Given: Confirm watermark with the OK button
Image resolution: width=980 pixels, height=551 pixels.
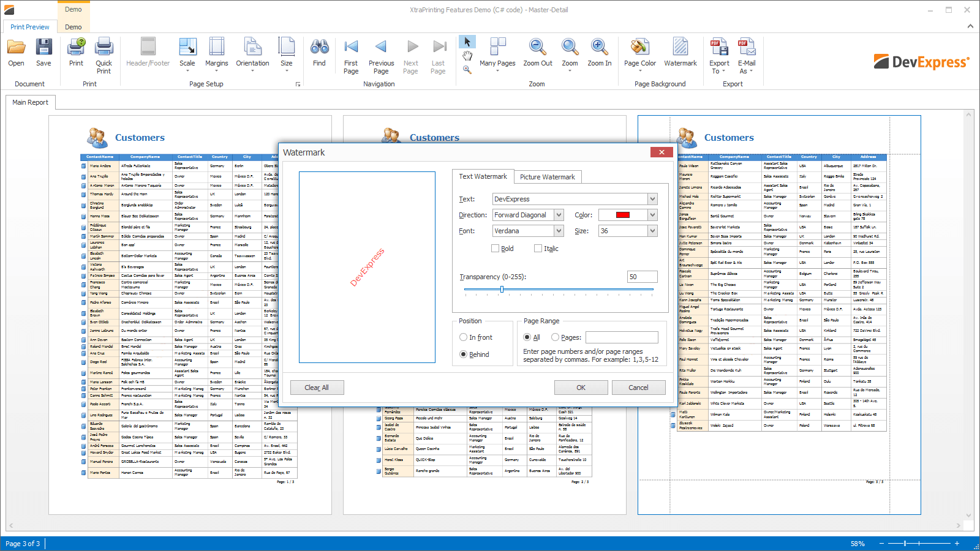Looking at the screenshot, I should [x=581, y=388].
